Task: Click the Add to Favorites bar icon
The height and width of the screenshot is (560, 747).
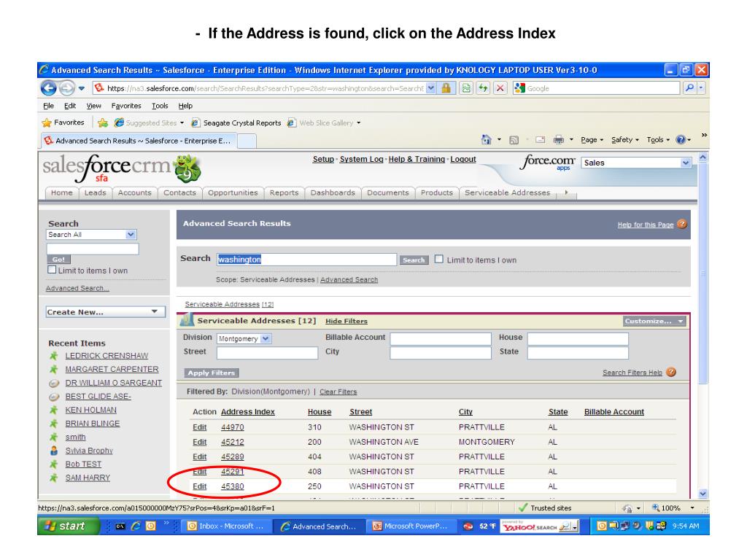Action: (x=102, y=122)
